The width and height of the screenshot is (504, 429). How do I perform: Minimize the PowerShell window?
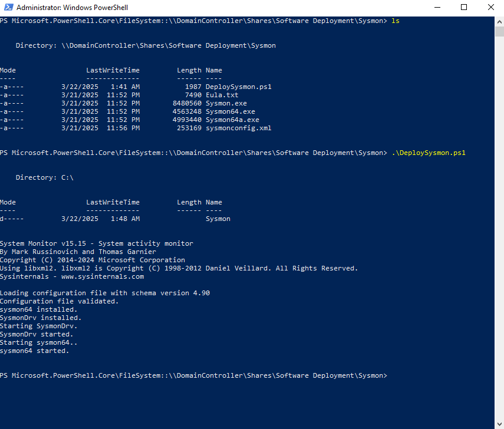tap(437, 8)
